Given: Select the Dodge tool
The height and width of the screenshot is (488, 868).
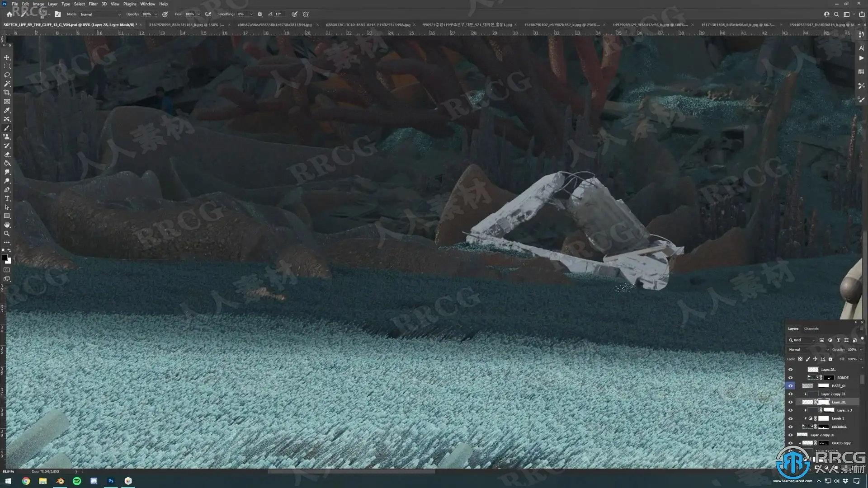Looking at the screenshot, I should (x=7, y=181).
